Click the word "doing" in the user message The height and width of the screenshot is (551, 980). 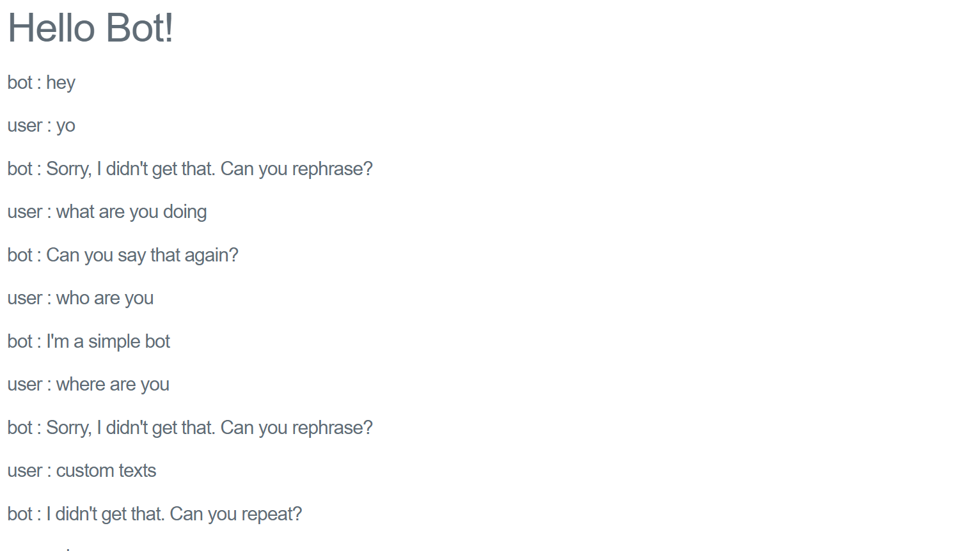185,212
